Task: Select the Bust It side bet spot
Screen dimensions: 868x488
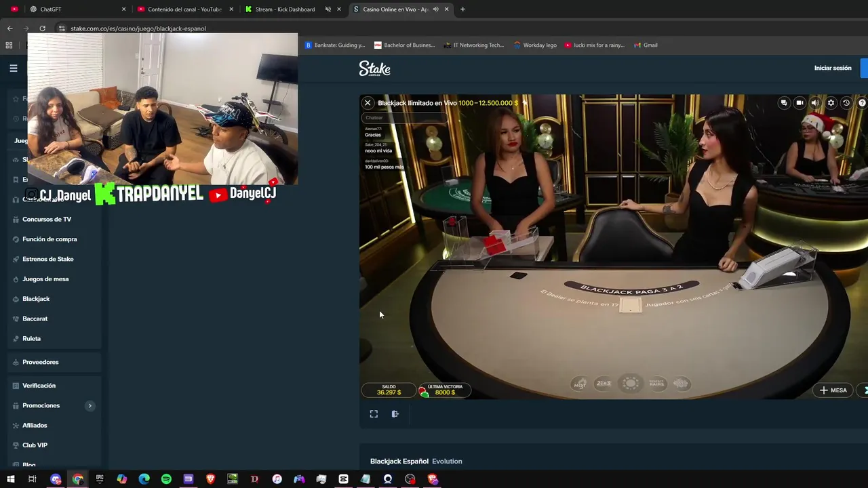Action: [681, 384]
